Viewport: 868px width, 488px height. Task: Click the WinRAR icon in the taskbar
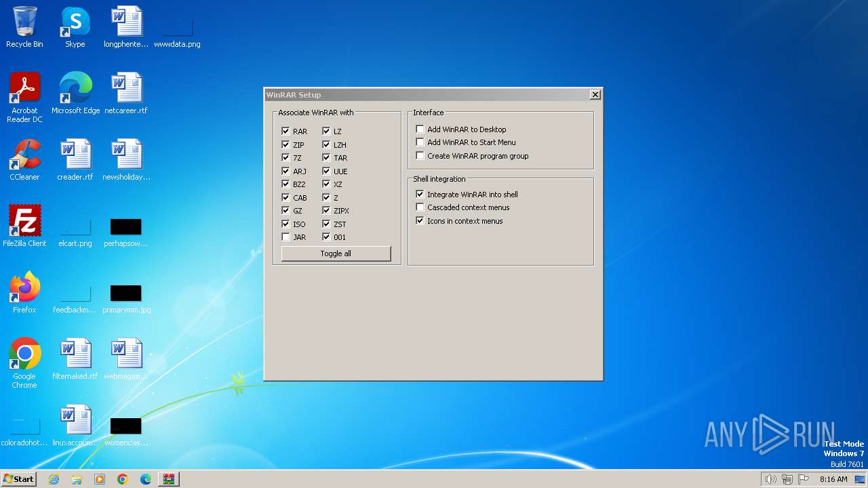point(169,479)
